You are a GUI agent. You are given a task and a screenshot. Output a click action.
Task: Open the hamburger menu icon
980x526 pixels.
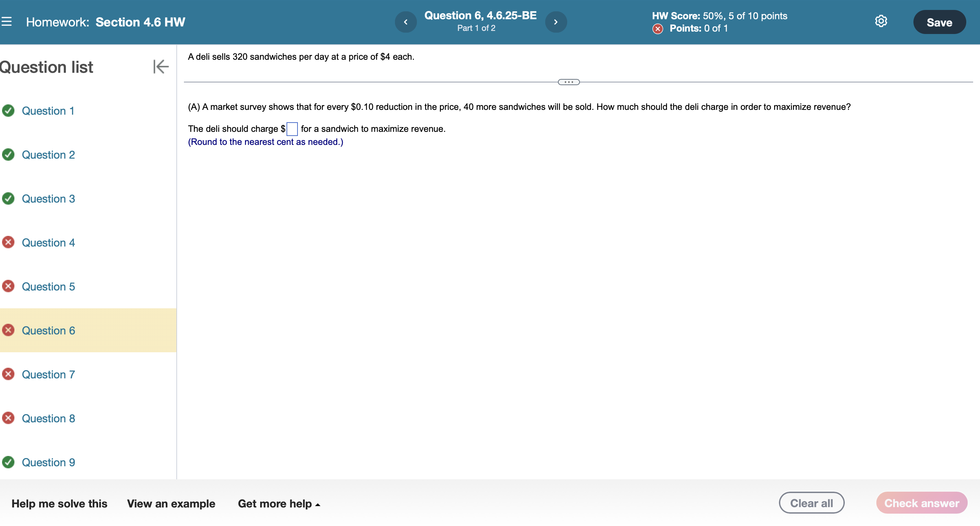click(7, 22)
